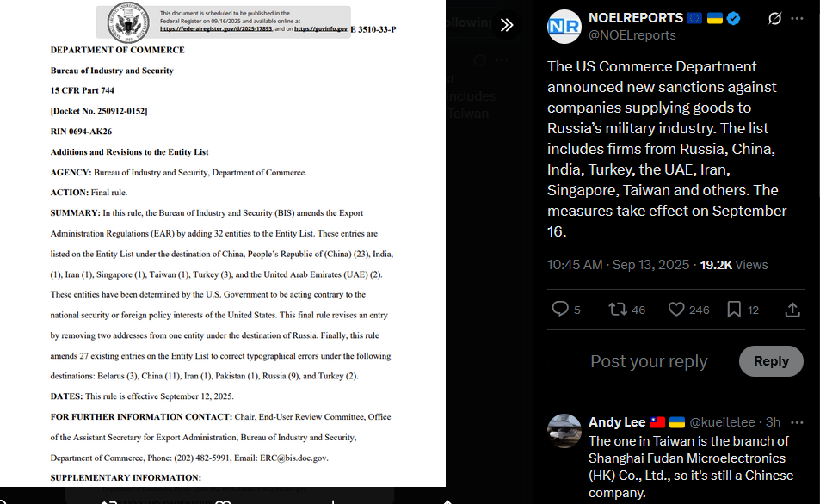Image resolution: width=820 pixels, height=504 pixels.
Task: Click the 'DEPARTMENT OF COMMERCE' heading
Action: pyautogui.click(x=118, y=50)
